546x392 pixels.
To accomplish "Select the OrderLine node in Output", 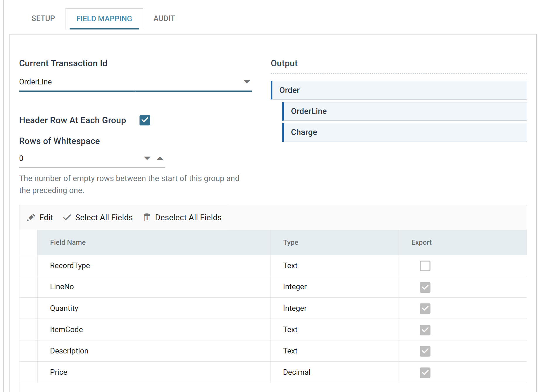I will (x=405, y=111).
